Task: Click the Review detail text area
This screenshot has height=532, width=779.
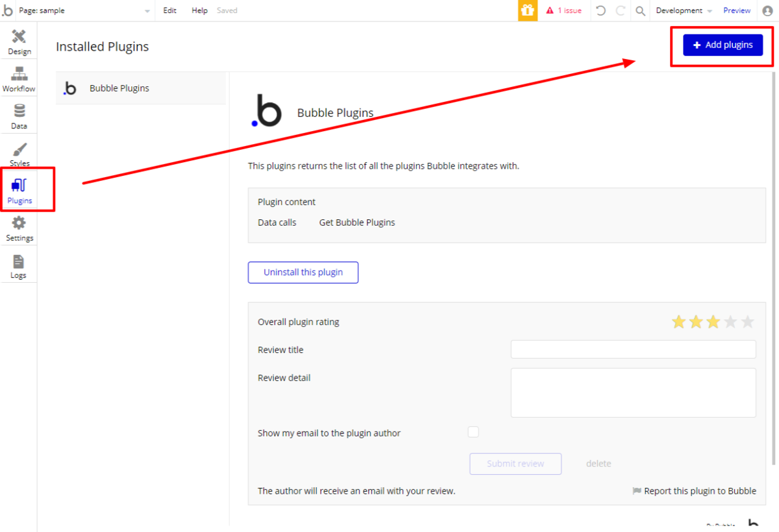Action: [633, 393]
